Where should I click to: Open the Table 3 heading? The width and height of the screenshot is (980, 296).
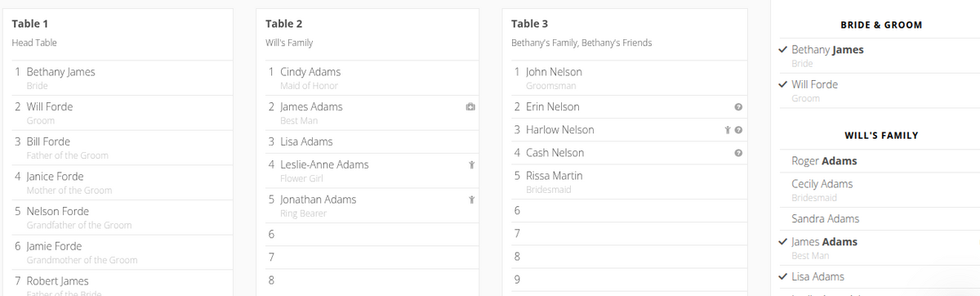tap(529, 24)
